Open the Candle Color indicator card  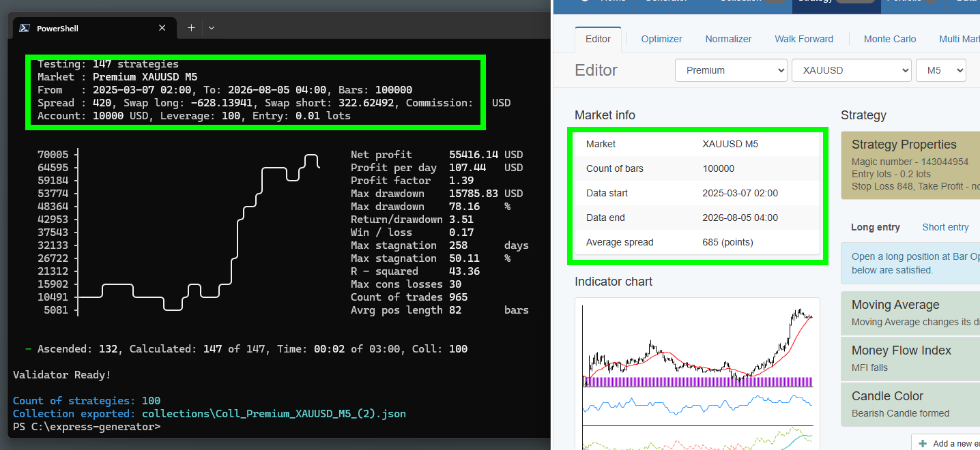(x=910, y=404)
